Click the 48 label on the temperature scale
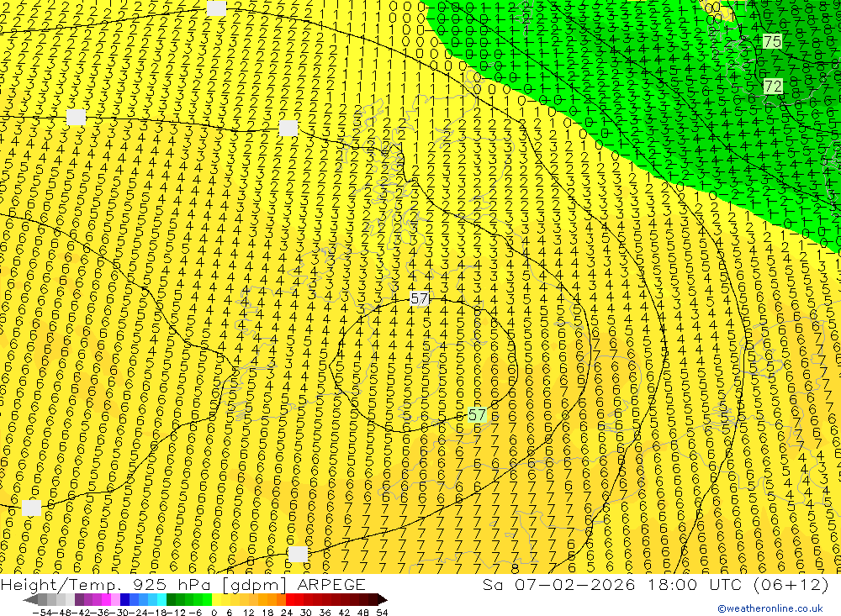This screenshot has width=841, height=616. click(363, 613)
